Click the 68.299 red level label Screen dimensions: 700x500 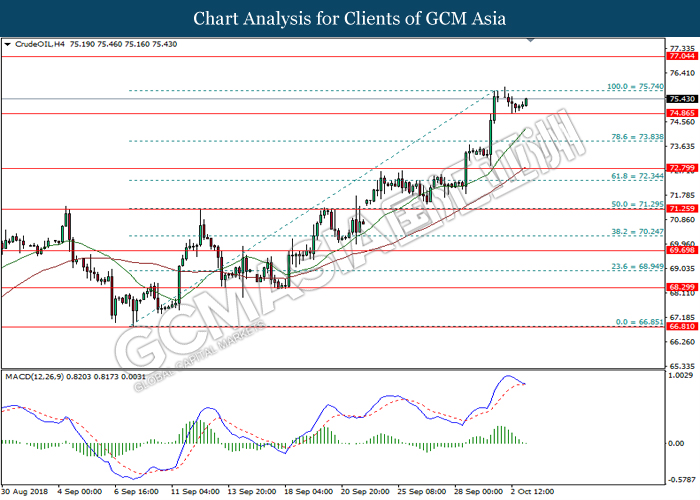pyautogui.click(x=682, y=288)
